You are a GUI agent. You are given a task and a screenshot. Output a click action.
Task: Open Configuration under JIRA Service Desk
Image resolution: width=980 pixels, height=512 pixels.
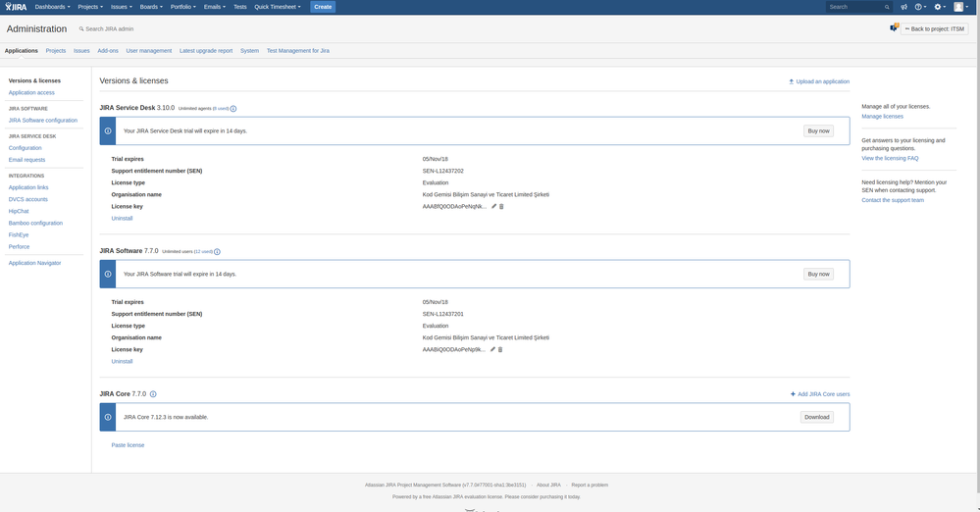tap(25, 148)
